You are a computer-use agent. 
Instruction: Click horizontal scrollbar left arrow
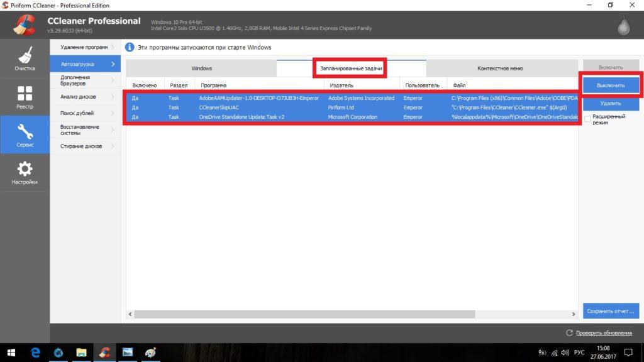tap(130, 314)
